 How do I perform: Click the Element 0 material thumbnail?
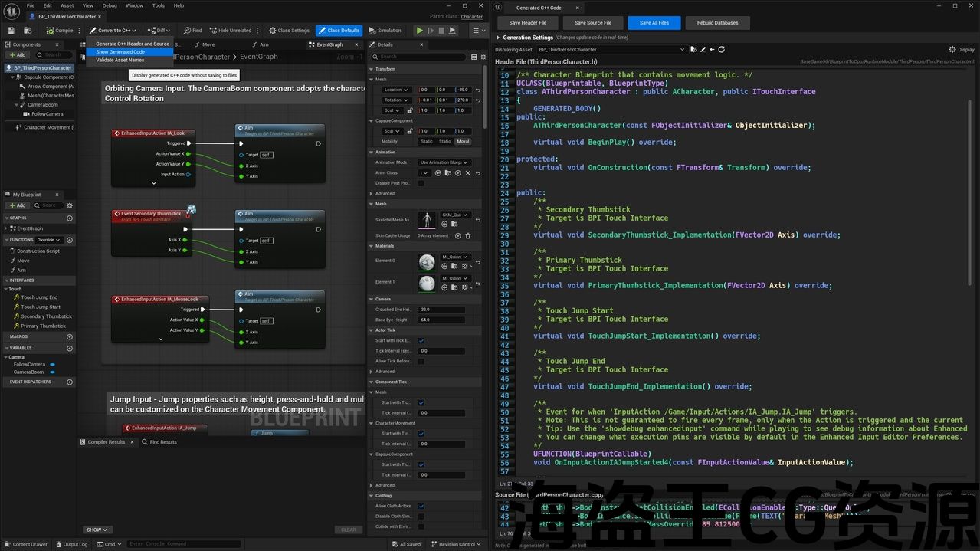point(427,261)
